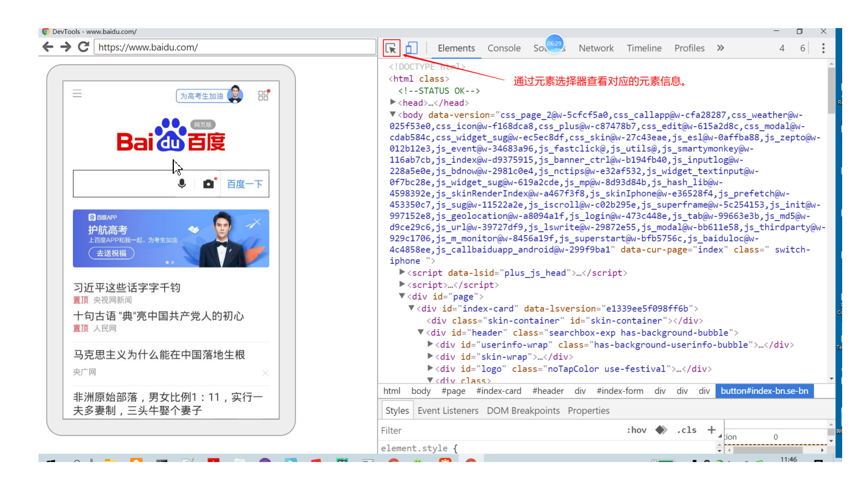
Task: Focus the styles Filter input
Action: (499, 431)
